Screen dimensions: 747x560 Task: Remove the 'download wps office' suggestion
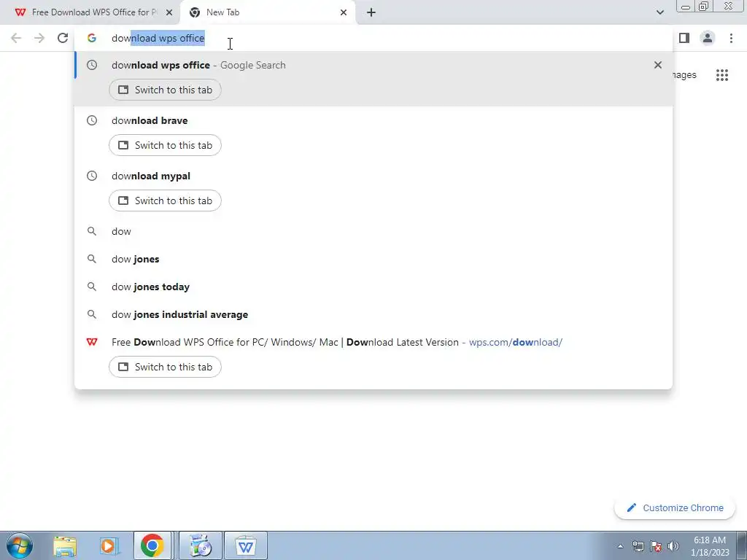658,65
